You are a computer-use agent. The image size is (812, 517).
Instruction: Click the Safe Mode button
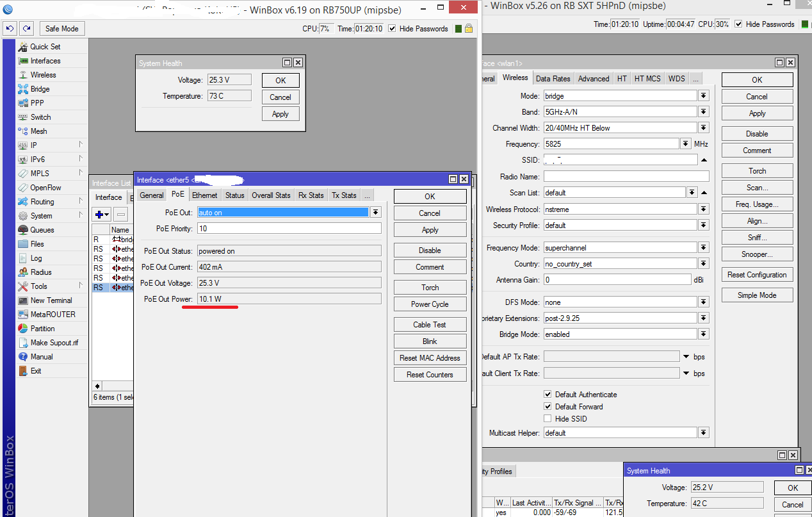62,29
